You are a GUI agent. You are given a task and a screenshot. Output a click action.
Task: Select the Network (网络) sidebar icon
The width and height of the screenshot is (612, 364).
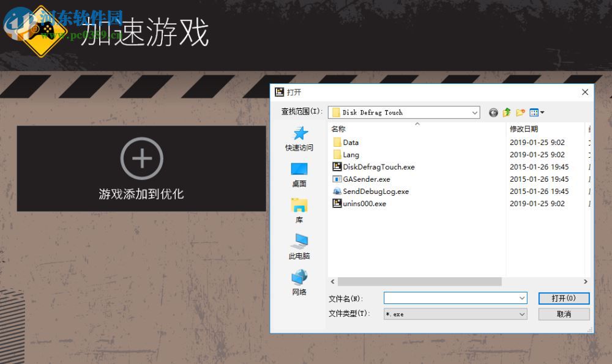[299, 278]
